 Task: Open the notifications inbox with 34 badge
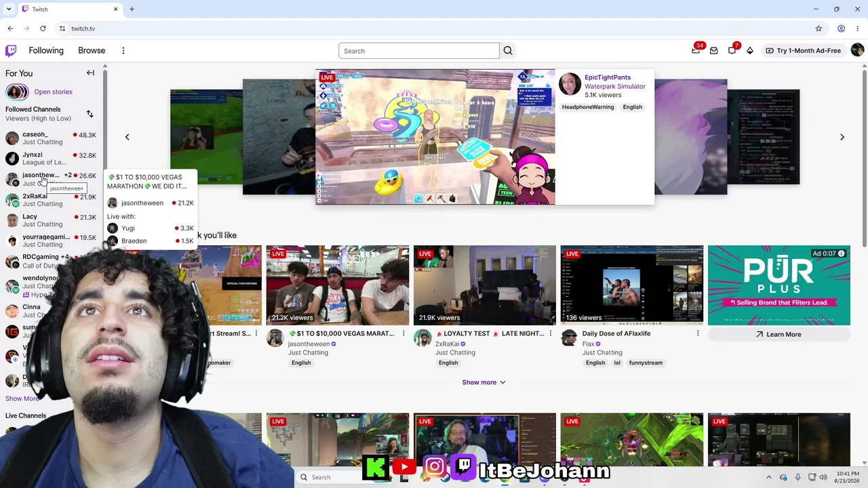[696, 50]
